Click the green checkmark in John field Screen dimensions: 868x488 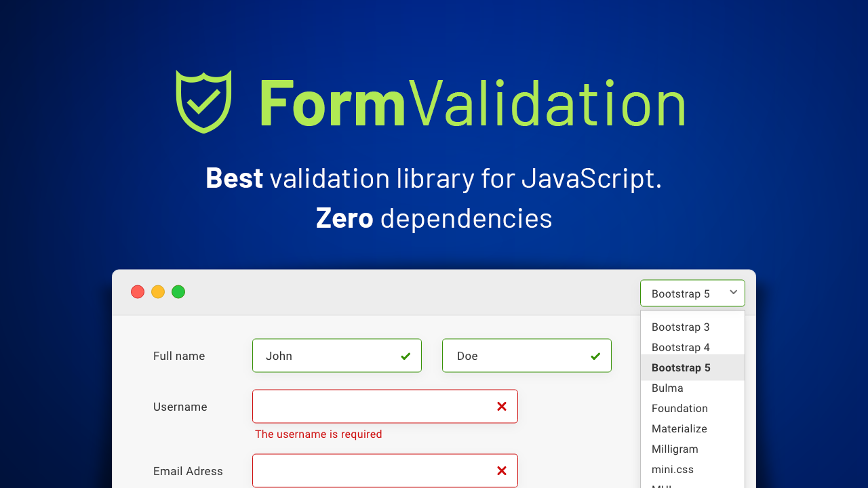click(406, 356)
